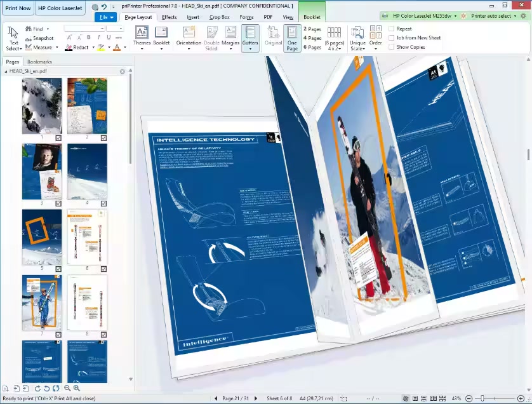Open the Bookmarks panel tab
This screenshot has height=404, width=532.
pos(39,62)
